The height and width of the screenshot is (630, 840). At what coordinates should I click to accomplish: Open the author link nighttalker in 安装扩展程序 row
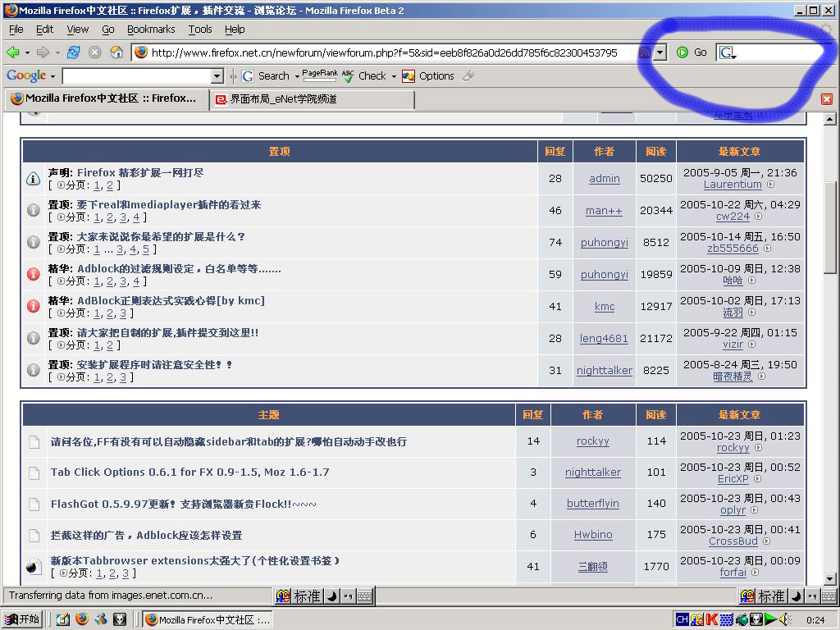click(605, 370)
